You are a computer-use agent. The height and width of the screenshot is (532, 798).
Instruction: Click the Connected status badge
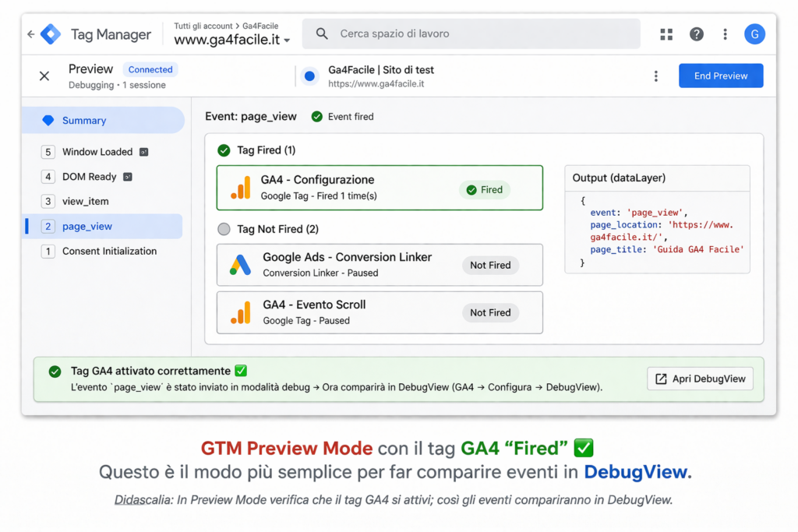click(x=150, y=69)
